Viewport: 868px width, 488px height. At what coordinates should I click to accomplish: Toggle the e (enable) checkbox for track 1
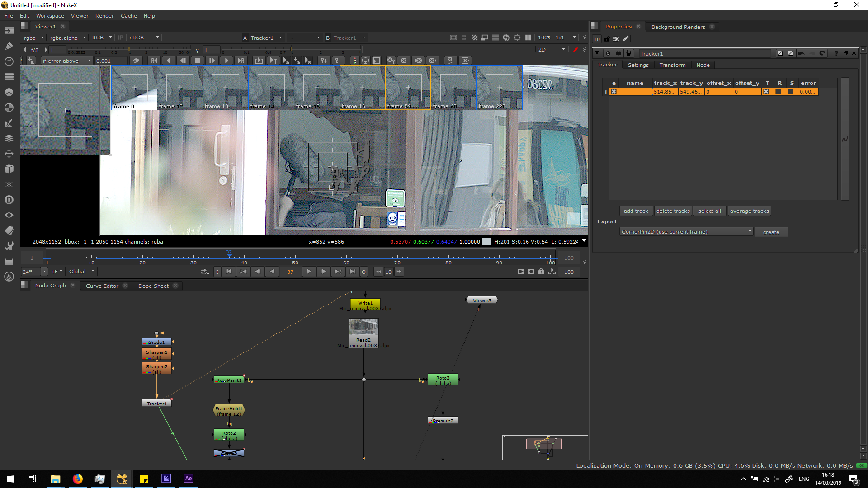click(613, 92)
